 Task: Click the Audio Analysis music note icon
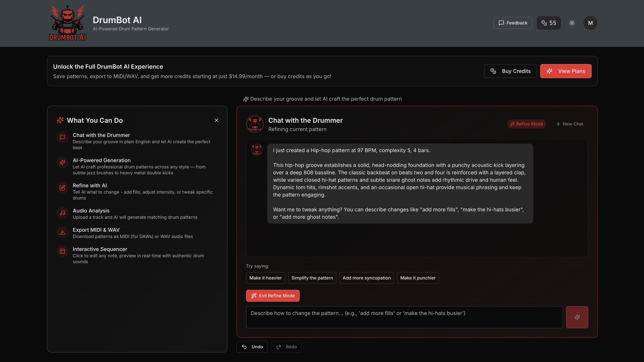62,213
